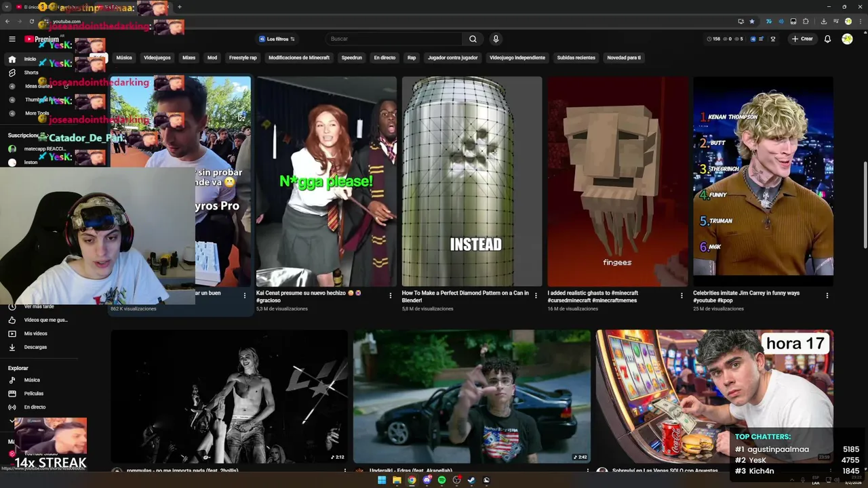868x488 pixels.
Task: Open options for Jim Carrey short
Action: (x=827, y=296)
